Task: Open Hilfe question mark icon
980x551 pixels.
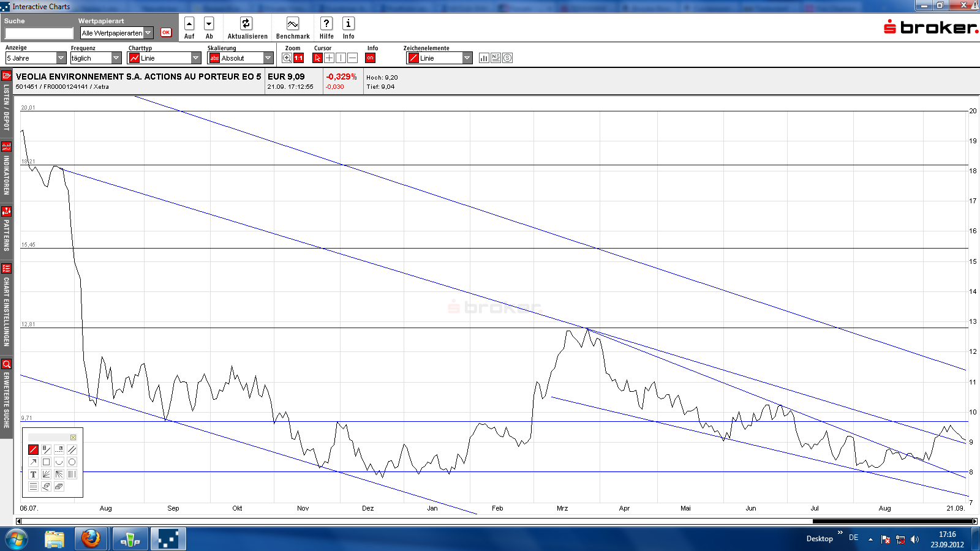Action: pos(326,23)
